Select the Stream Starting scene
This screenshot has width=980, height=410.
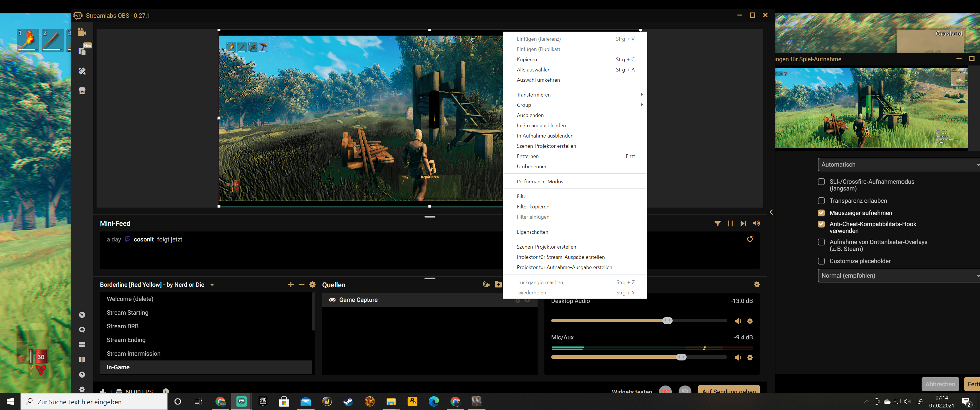[x=127, y=313]
